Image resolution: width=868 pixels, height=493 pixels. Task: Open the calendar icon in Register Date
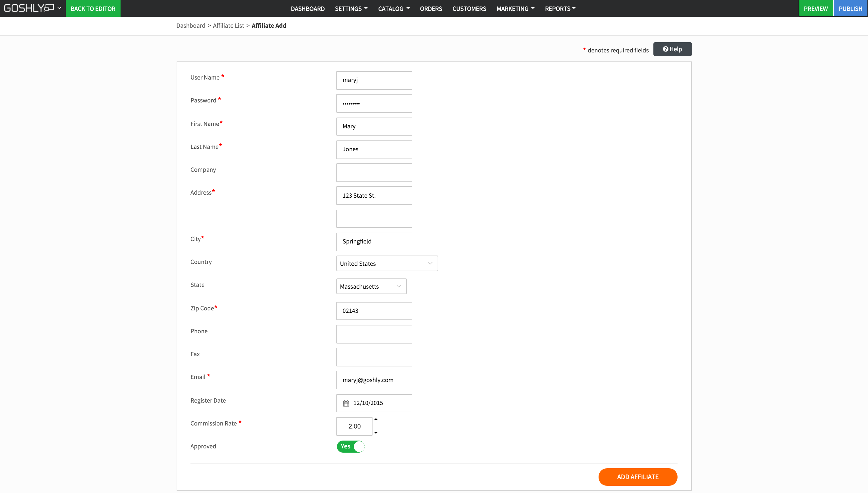point(346,403)
